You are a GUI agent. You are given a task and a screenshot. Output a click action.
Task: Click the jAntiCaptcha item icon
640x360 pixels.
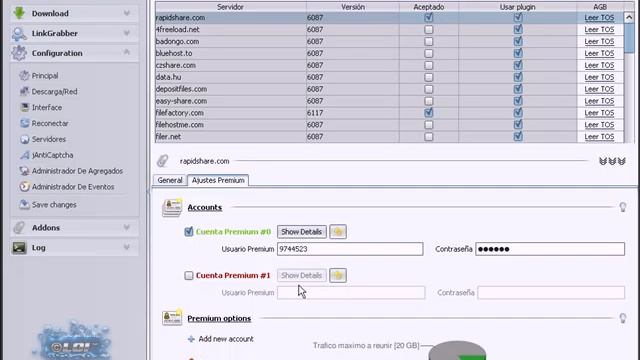coord(24,155)
